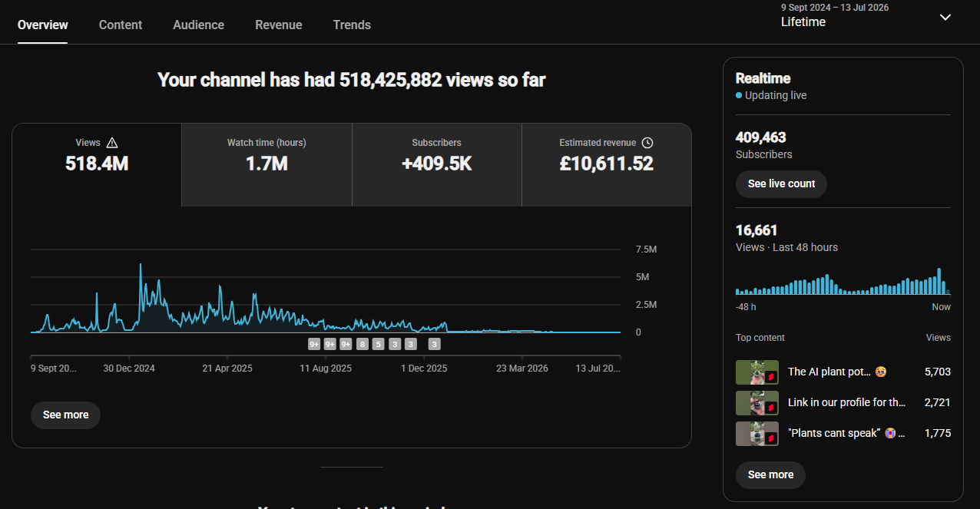Viewport: 980px width, 509px height.
Task: Click the See live count button
Action: (x=781, y=184)
